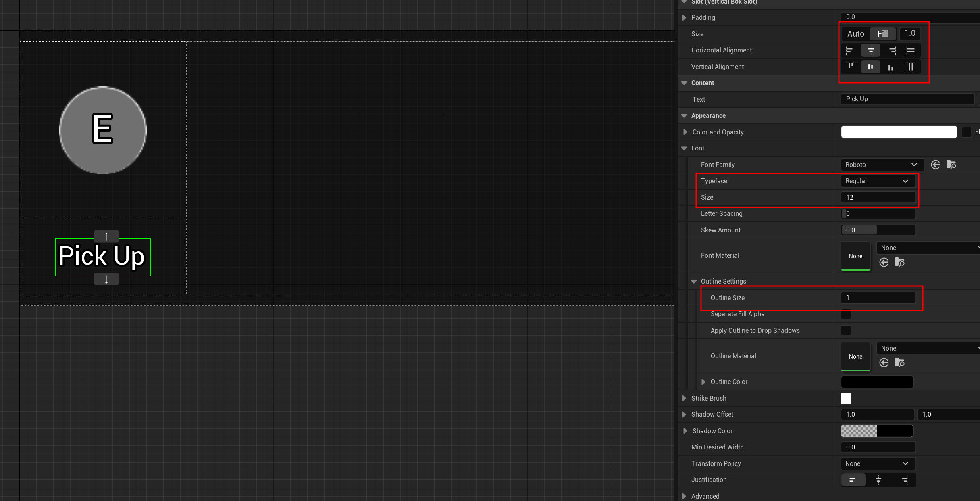Move Pick Up widget up arrow
Image resolution: width=980 pixels, height=501 pixels.
(x=106, y=236)
